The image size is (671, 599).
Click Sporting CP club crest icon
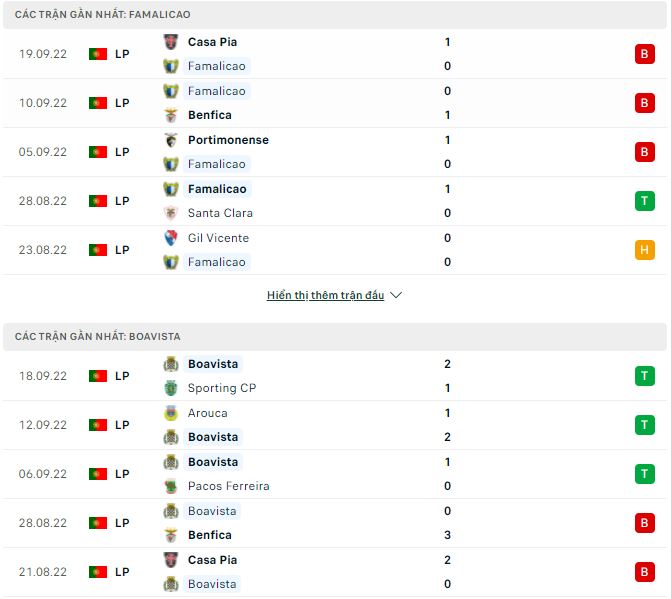tap(171, 388)
